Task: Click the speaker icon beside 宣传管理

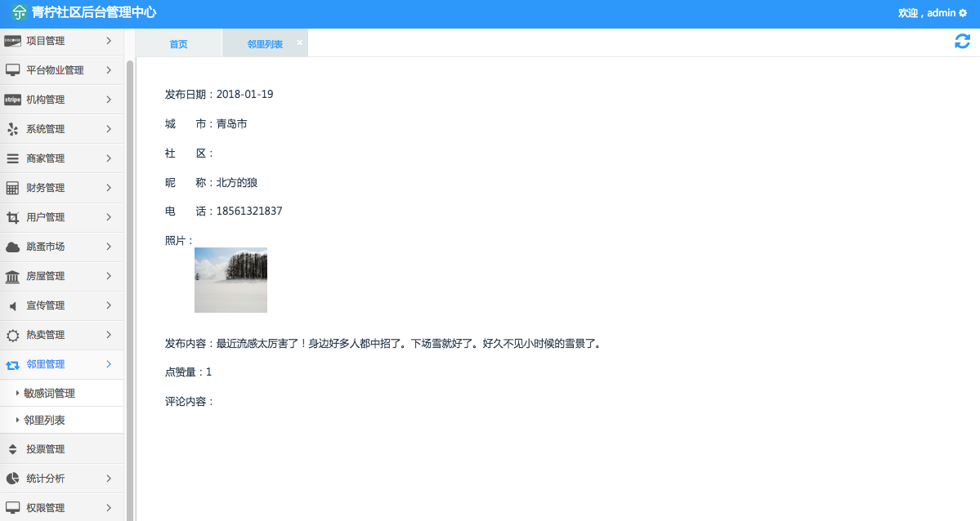Action: [12, 305]
